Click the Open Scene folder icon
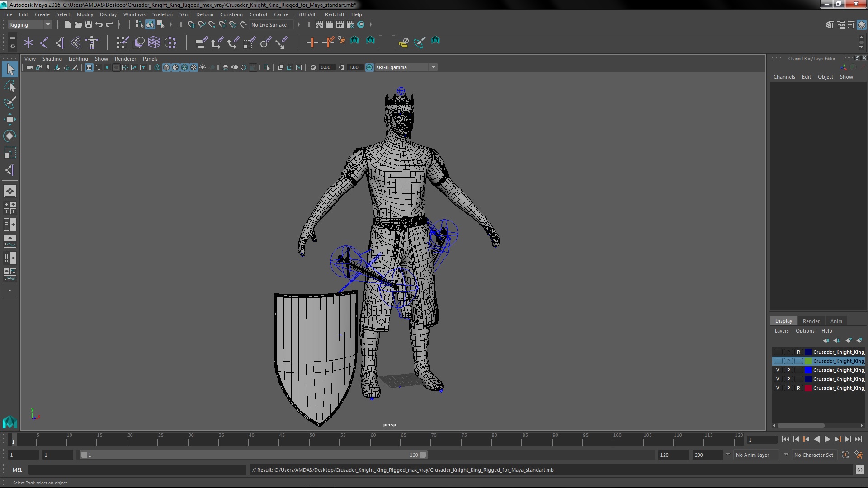The width and height of the screenshot is (868, 488). pyautogui.click(x=78, y=24)
